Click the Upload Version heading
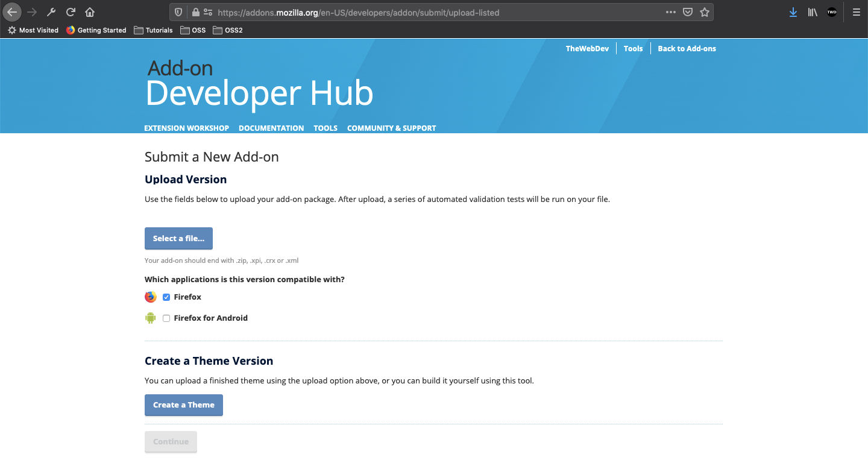 [x=186, y=180]
